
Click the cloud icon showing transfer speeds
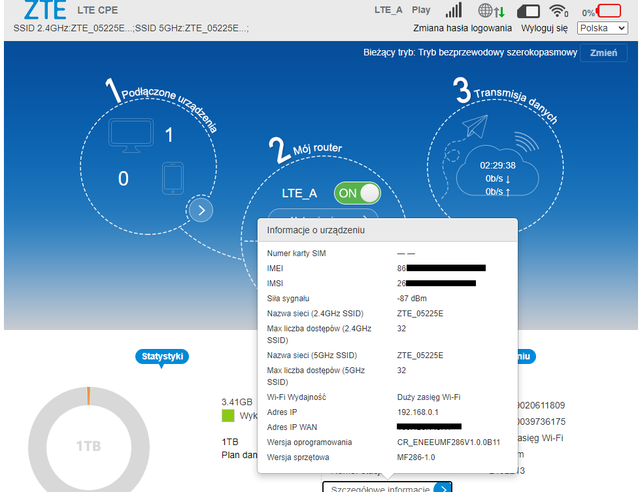pyautogui.click(x=497, y=171)
